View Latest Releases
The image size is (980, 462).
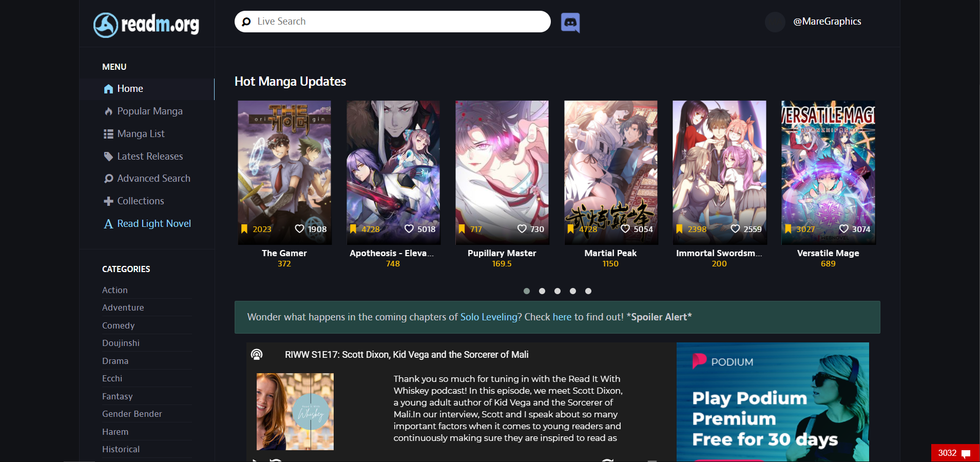point(150,157)
